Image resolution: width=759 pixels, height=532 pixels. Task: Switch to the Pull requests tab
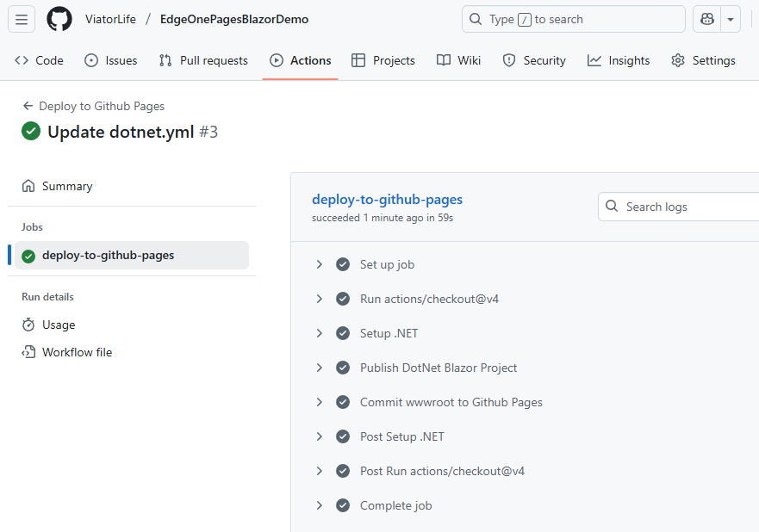pos(203,60)
